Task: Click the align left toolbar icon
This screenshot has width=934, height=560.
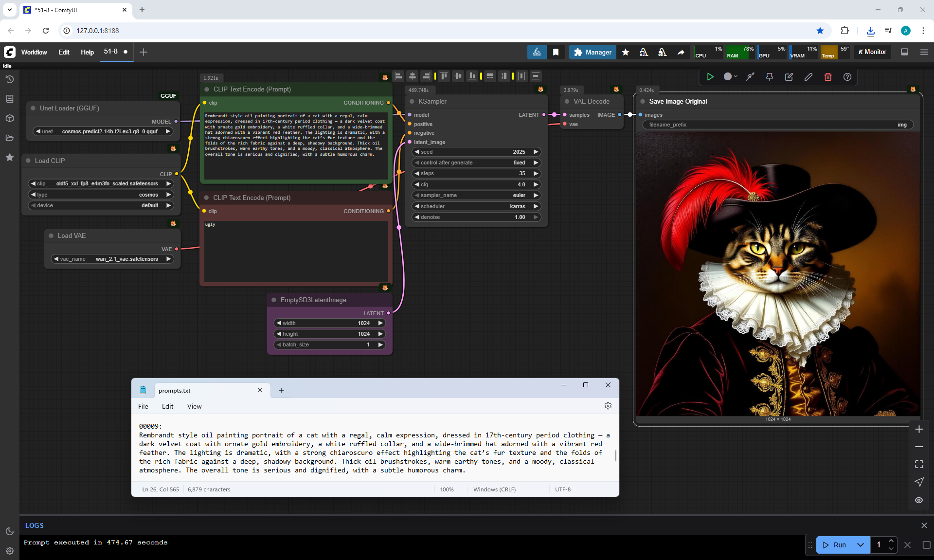Action: point(398,76)
